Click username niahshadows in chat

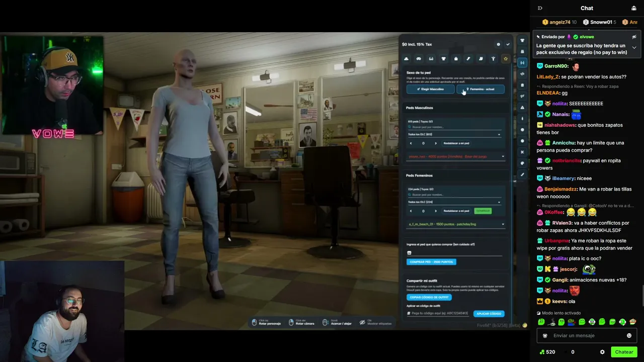click(x=558, y=125)
